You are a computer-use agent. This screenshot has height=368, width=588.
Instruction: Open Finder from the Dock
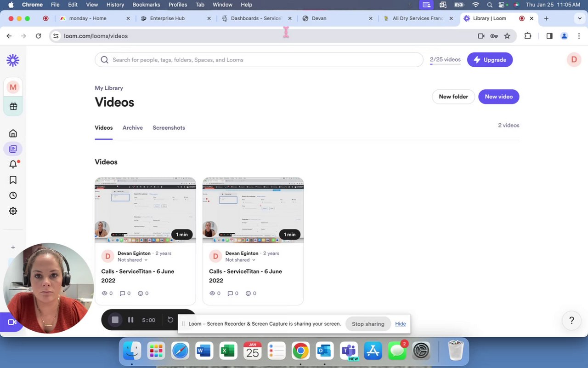point(132,351)
